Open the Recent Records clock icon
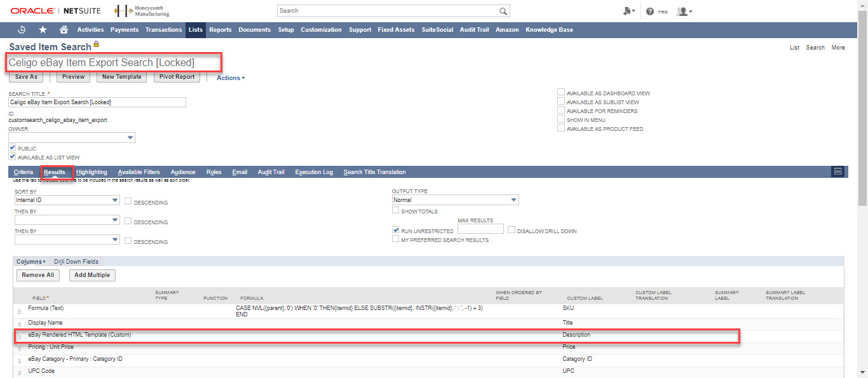The height and width of the screenshot is (378, 868). (x=22, y=30)
